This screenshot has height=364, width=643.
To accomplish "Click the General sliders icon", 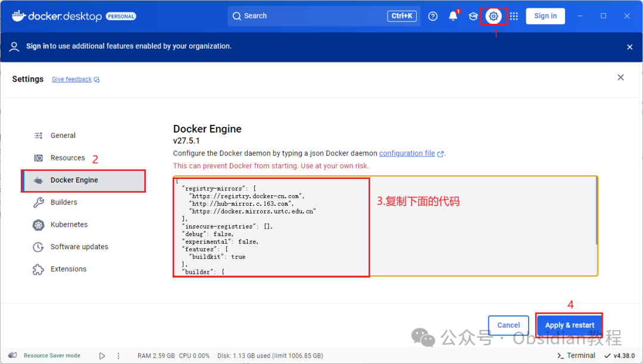I will click(x=39, y=136).
